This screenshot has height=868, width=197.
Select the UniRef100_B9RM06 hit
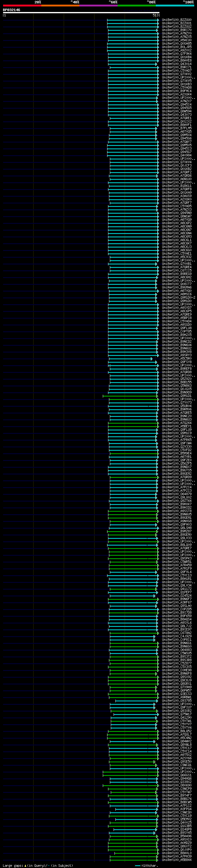pyautogui.click(x=177, y=410)
